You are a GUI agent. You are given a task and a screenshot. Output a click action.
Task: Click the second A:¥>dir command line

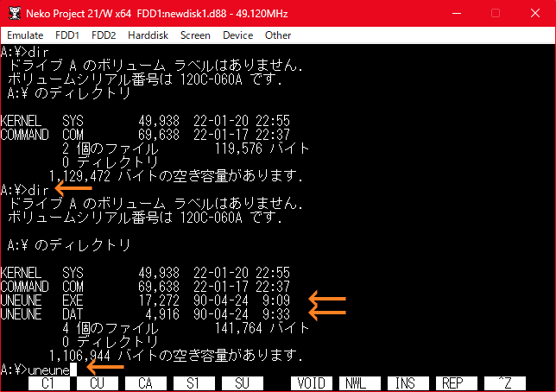[24, 190]
